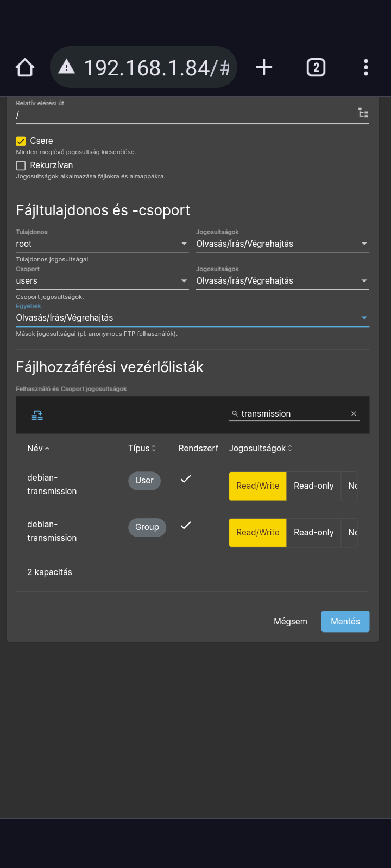The height and width of the screenshot is (868, 391).
Task: Open the browser three-dot menu
Action: 366,67
